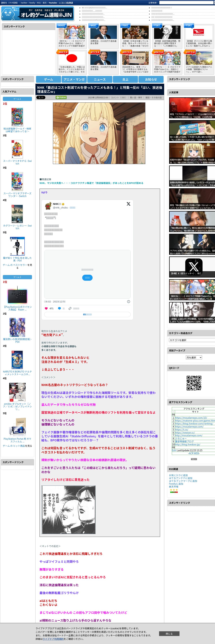215x644 pixels.
Task: Click the NHK Domo-kun avatar in the tweet
Action: 48,206
